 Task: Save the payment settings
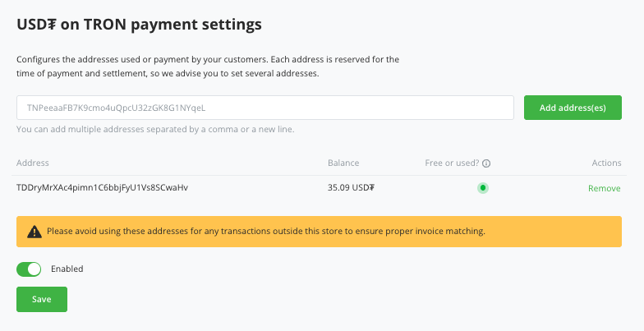tap(42, 299)
